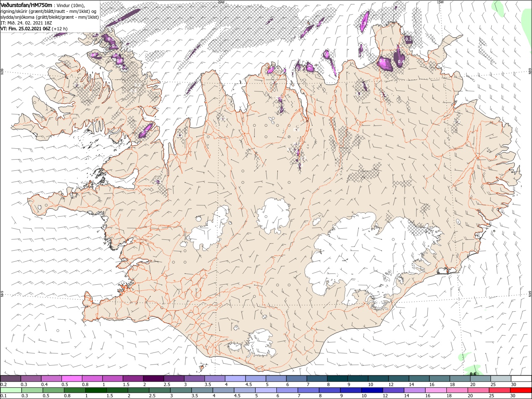Click the 64N latitude label on left edge
Screen dimensions: 532x399
(2, 294)
